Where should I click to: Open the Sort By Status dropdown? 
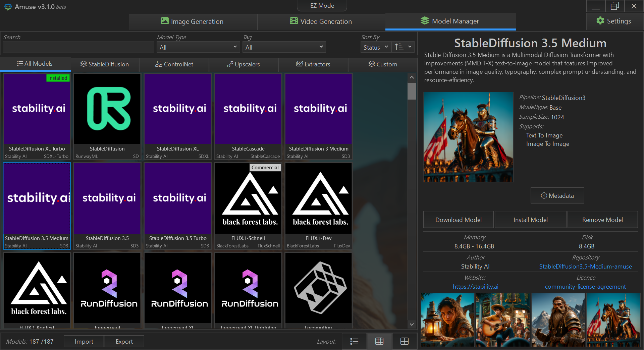(376, 47)
